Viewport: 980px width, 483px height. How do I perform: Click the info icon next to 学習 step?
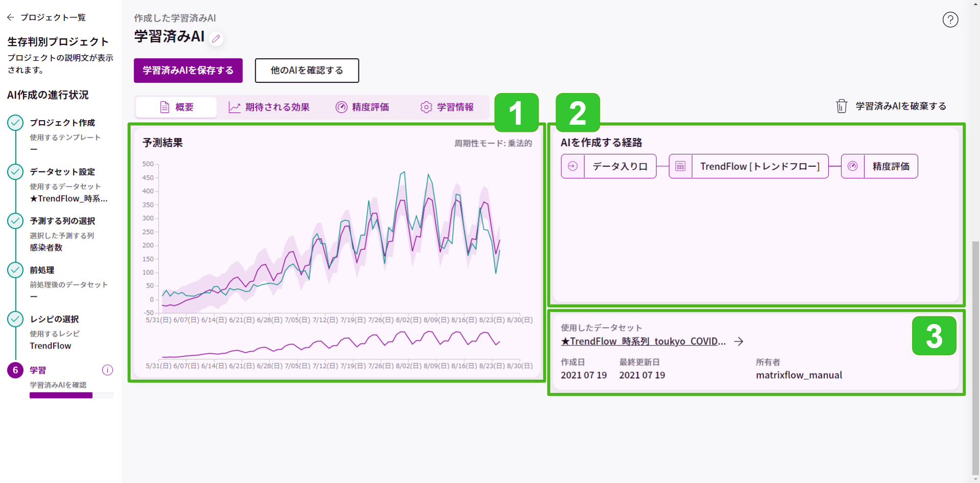point(107,370)
